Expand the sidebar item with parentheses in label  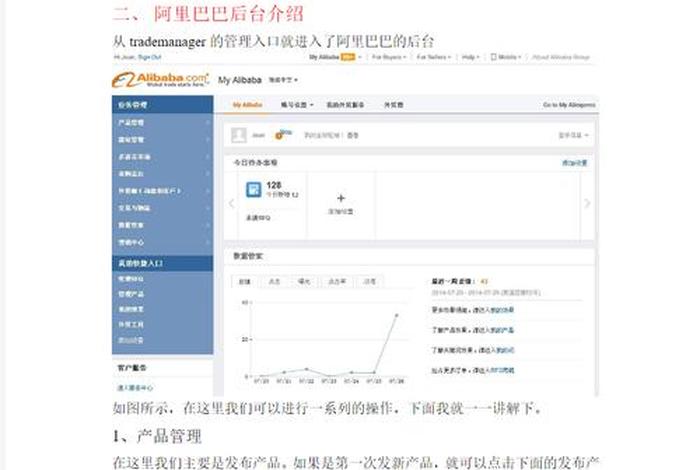coord(162,191)
